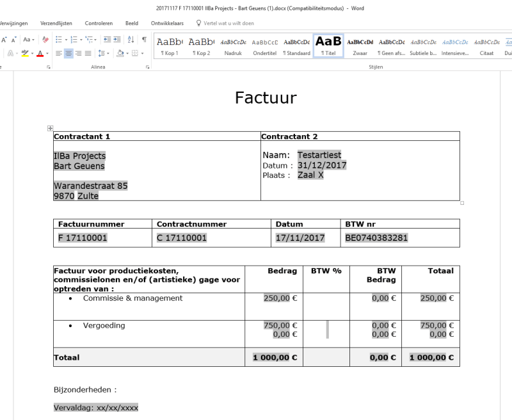Click the empty BTW % field for Vergoeding
Screen dimensions: 512x420
pyautogui.click(x=328, y=330)
